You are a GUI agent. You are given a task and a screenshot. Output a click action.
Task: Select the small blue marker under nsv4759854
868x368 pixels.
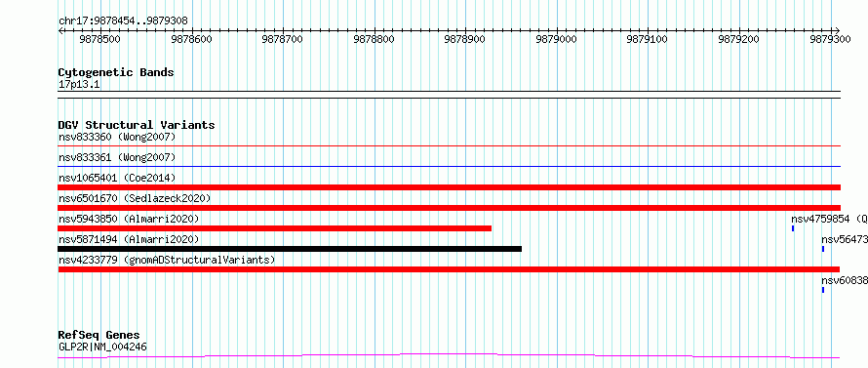[x=793, y=228]
